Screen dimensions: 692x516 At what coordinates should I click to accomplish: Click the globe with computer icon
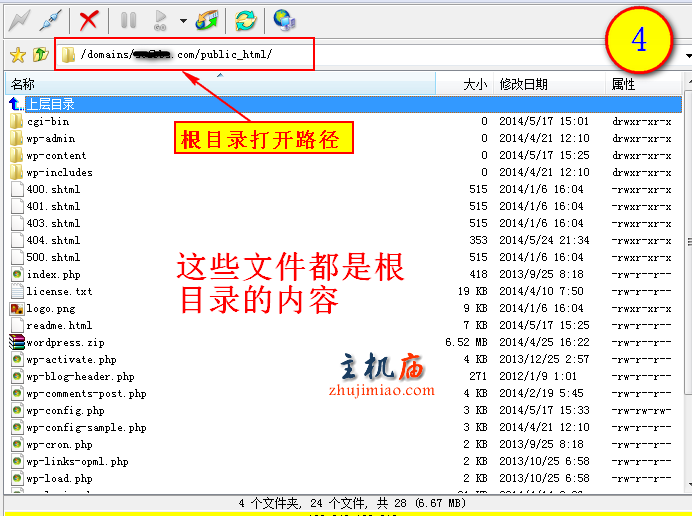(284, 20)
